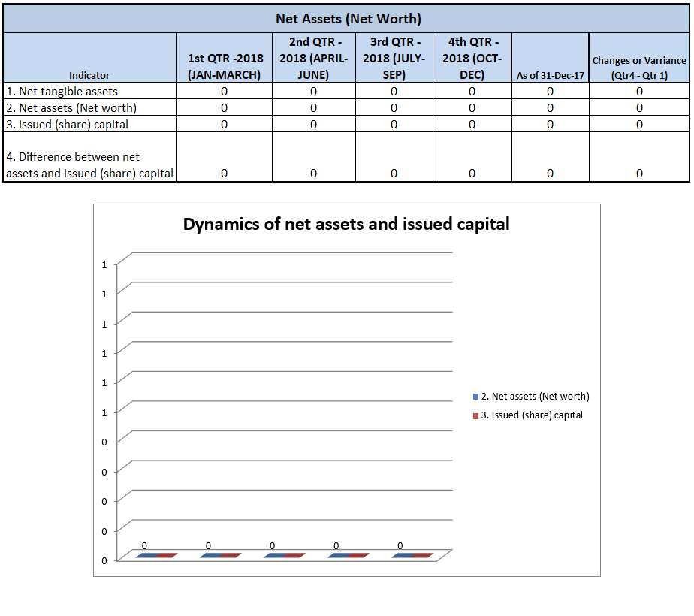Click the 'Indicator' column header
The width and height of the screenshot is (694, 616).
(89, 75)
